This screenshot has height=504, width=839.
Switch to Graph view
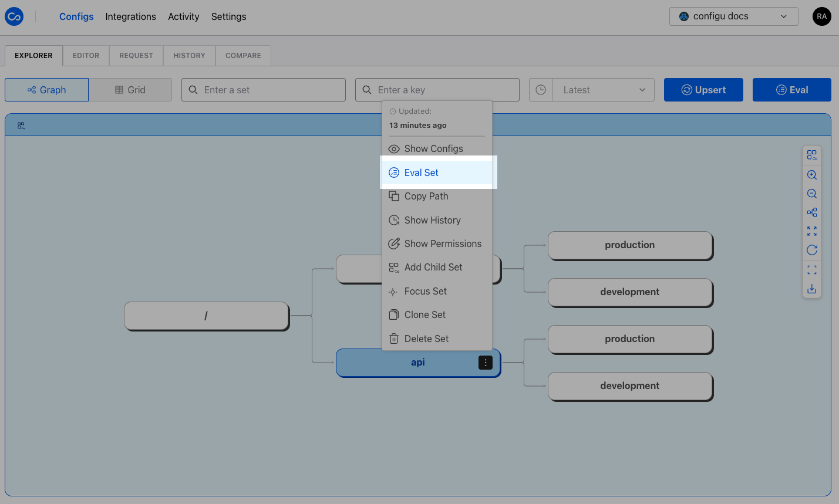pyautogui.click(x=47, y=90)
